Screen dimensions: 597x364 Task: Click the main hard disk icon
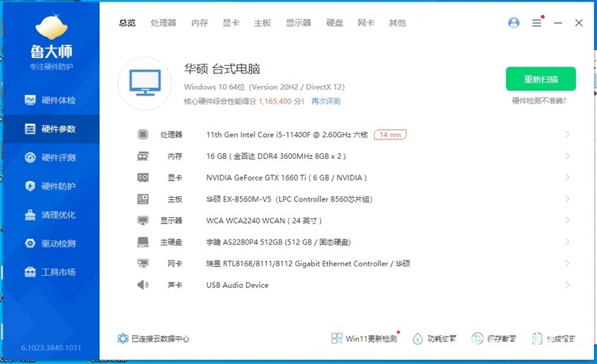pyautogui.click(x=143, y=242)
